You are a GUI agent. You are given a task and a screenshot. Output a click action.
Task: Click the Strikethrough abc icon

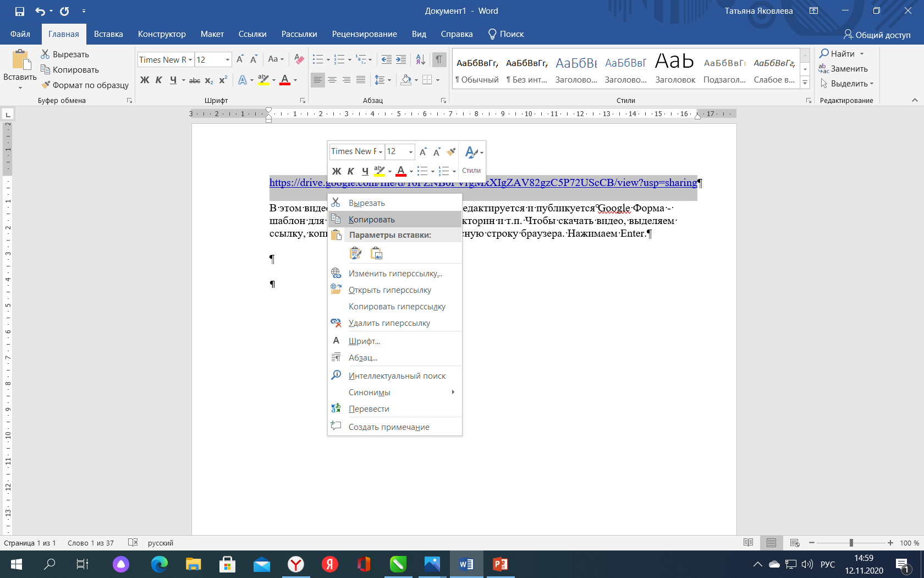195,80
